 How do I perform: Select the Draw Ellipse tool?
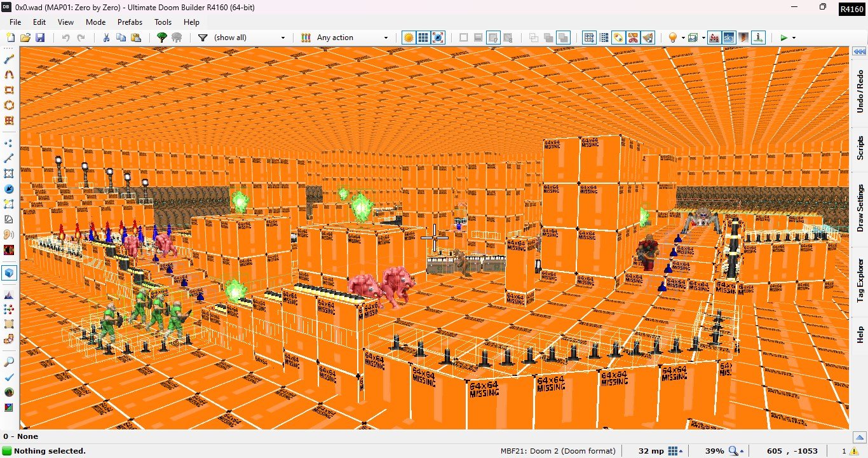tap(9, 105)
